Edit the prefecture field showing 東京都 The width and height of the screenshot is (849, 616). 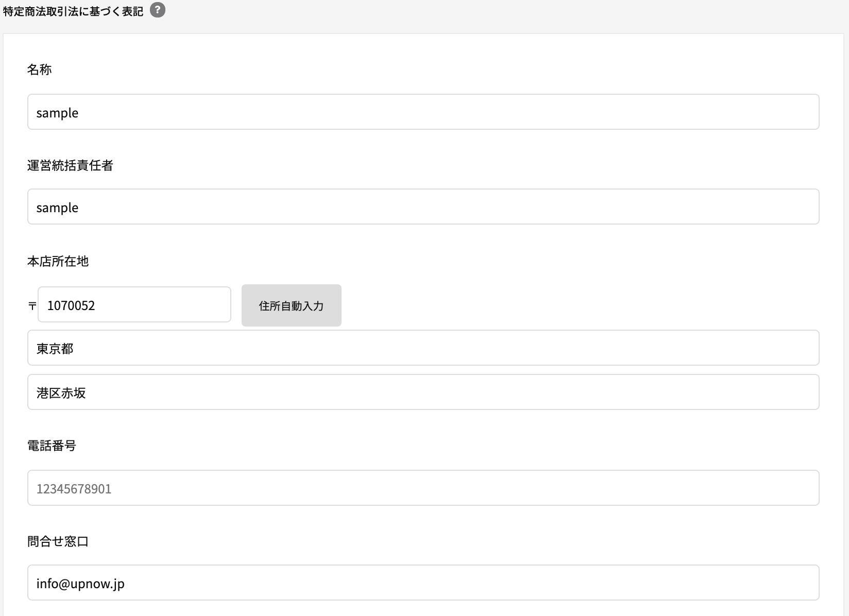(x=423, y=348)
